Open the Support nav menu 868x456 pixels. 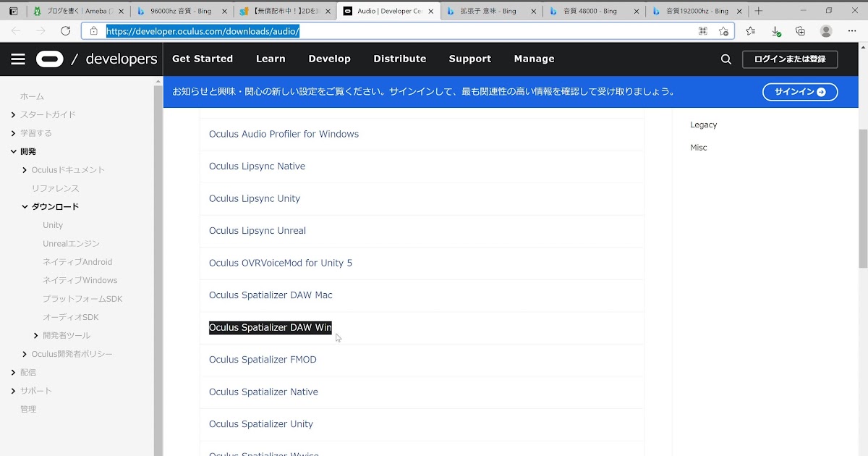click(x=470, y=59)
